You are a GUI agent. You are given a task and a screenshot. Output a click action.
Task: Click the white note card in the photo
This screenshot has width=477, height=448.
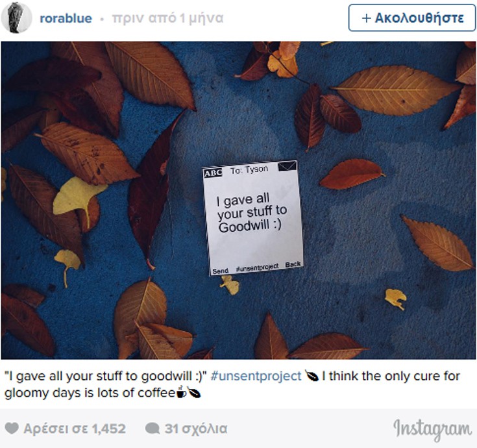pos(253,218)
